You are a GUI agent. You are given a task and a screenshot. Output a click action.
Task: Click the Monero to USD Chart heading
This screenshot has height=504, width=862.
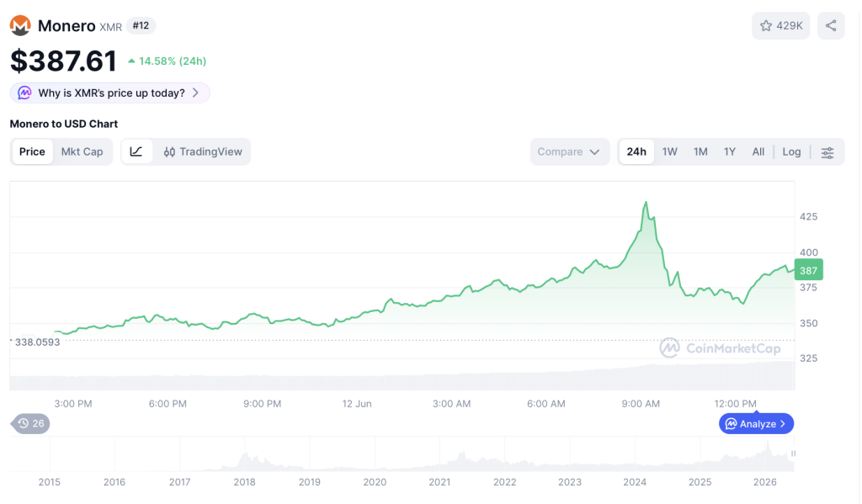click(64, 124)
